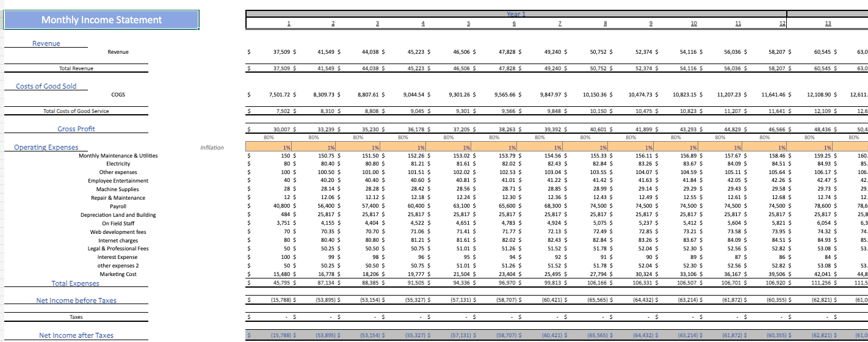The width and height of the screenshot is (868, 342).
Task: Click the Total Costs of Good Service label
Action: [x=76, y=111]
